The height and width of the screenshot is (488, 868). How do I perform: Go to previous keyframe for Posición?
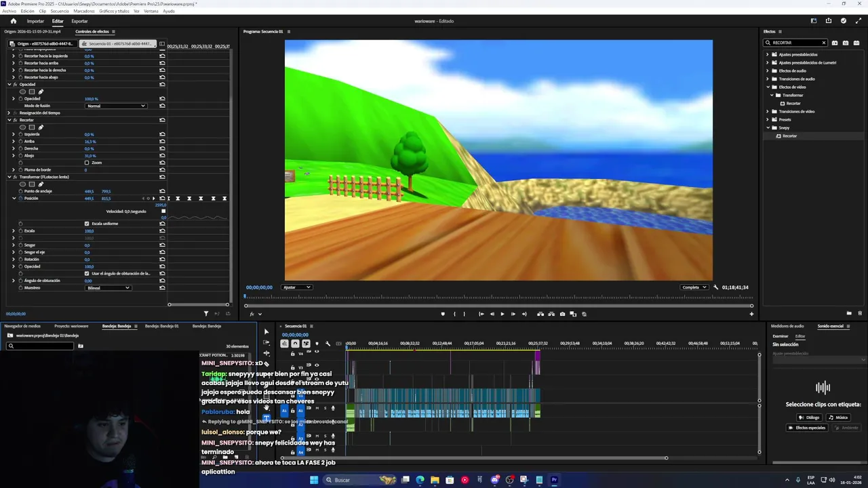pyautogui.click(x=143, y=199)
